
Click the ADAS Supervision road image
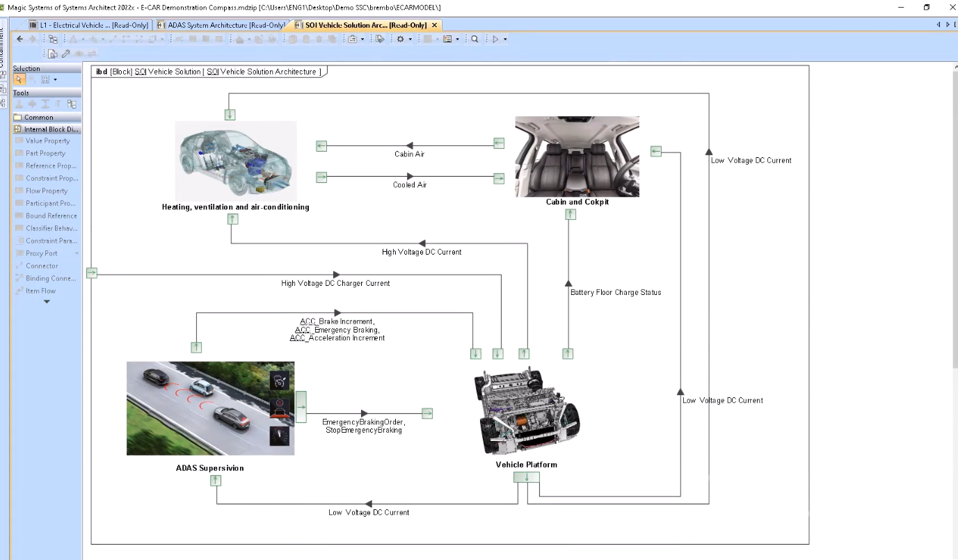click(210, 408)
